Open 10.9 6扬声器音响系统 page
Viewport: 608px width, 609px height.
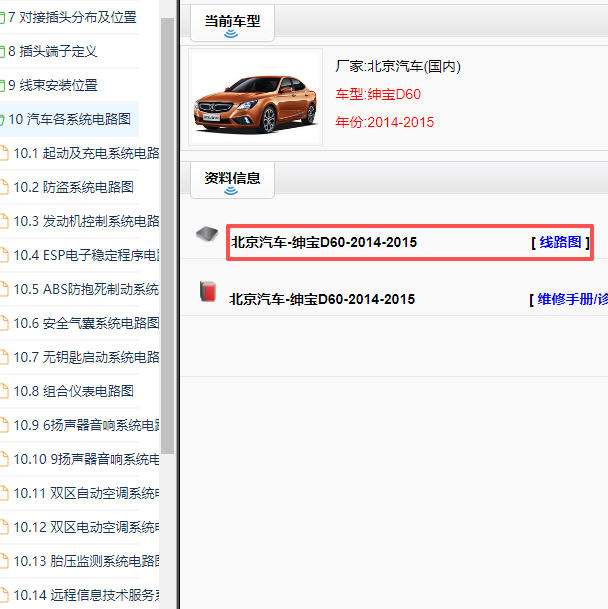[x=86, y=425]
